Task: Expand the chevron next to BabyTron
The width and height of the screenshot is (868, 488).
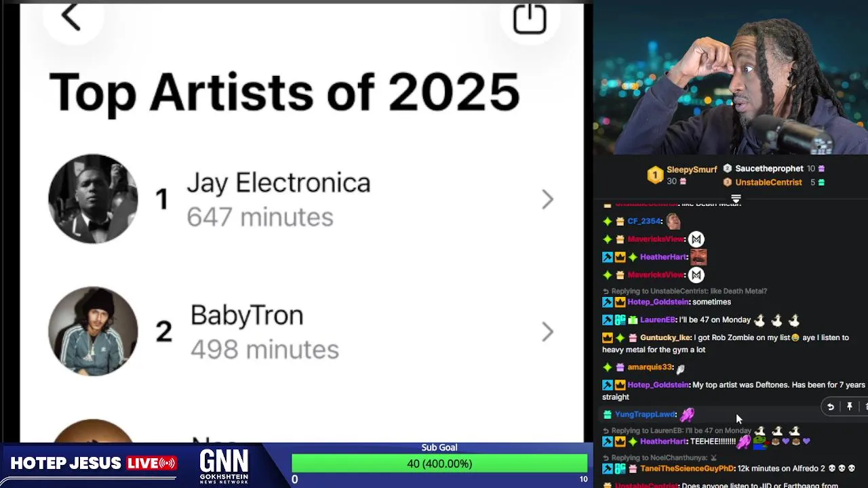Action: pyautogui.click(x=548, y=331)
